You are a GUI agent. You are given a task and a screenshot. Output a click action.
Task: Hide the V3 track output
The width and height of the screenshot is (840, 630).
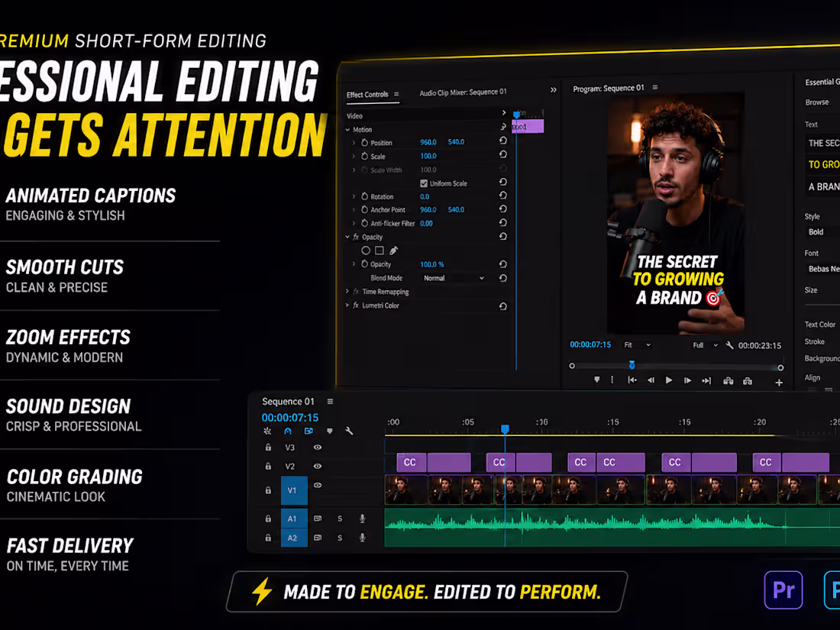point(318,447)
